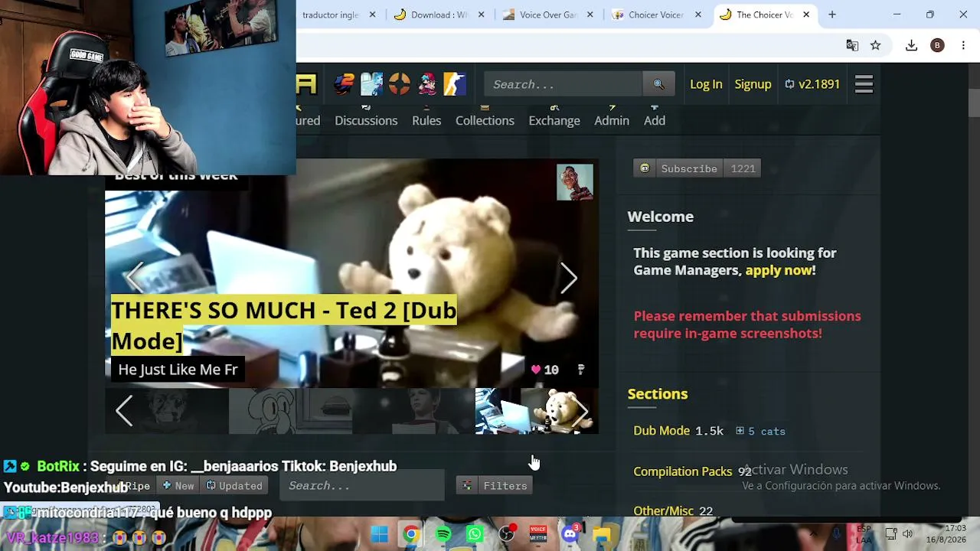Screen dimensions: 980x551
Task: Move thumbnail strip to the left
Action: coord(124,412)
